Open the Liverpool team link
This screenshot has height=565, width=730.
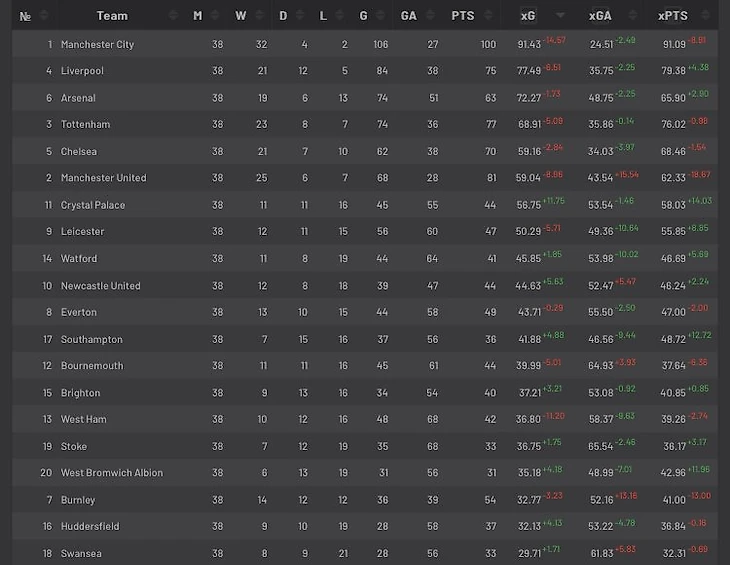pyautogui.click(x=82, y=71)
